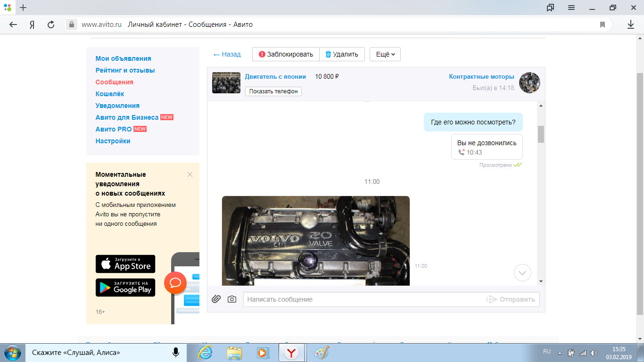Select Кошелёк in the sidebar menu
This screenshot has width=644, height=362.
[109, 94]
